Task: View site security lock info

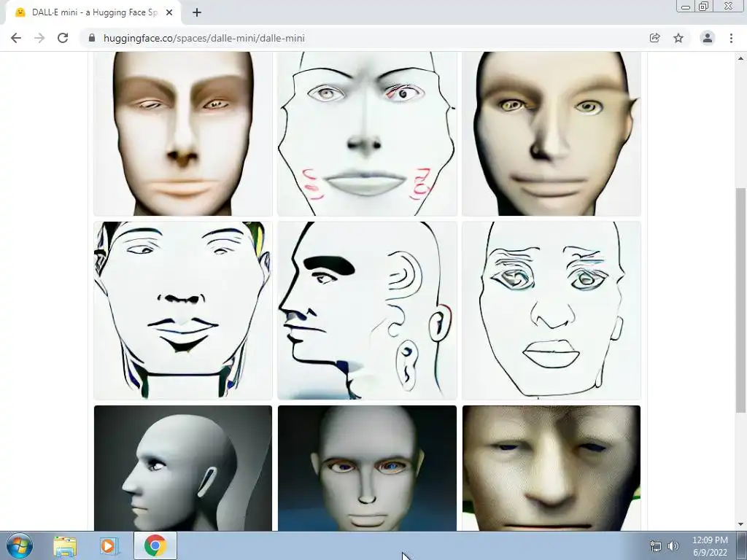Action: (x=92, y=38)
